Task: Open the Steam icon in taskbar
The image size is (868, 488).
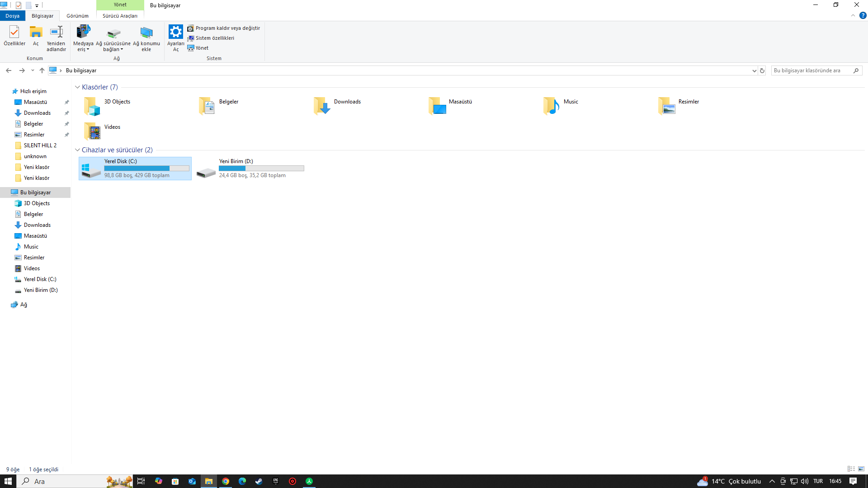Action: click(259, 481)
